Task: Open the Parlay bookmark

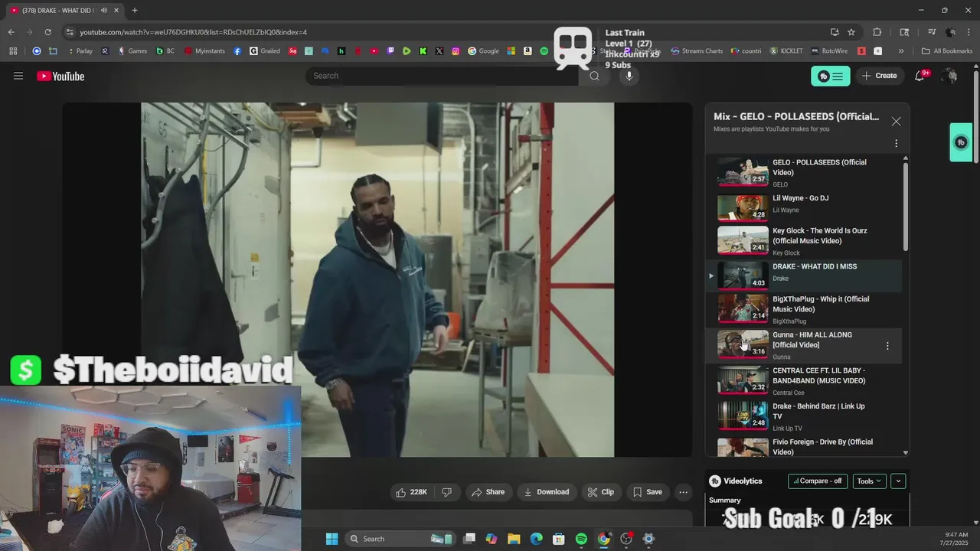Action: click(x=80, y=51)
